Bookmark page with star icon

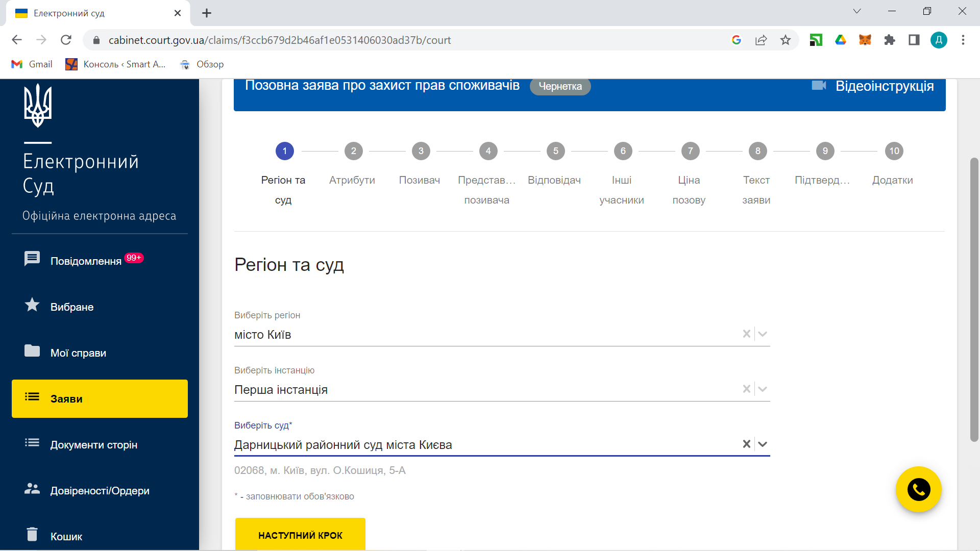(x=786, y=40)
